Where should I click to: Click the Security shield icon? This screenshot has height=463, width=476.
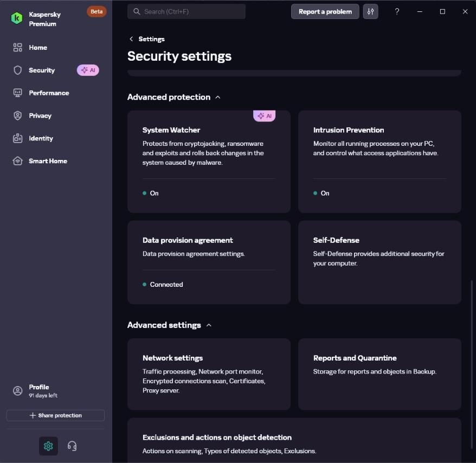[17, 70]
